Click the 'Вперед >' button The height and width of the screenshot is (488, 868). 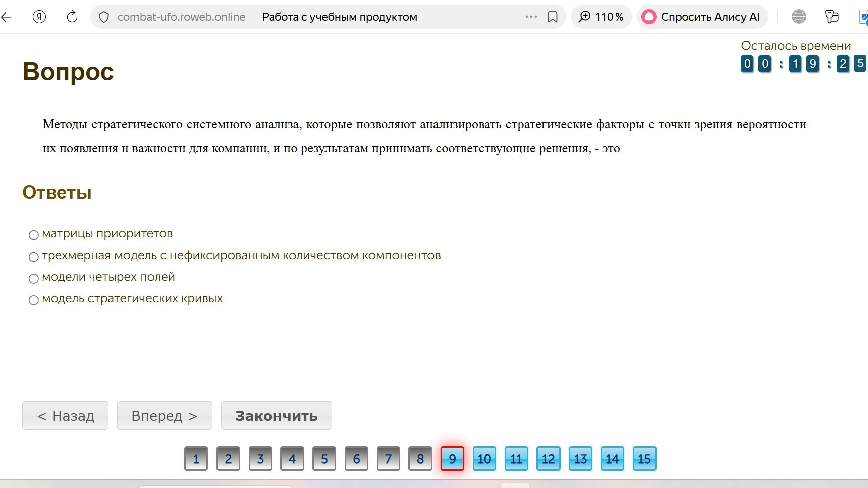(165, 415)
